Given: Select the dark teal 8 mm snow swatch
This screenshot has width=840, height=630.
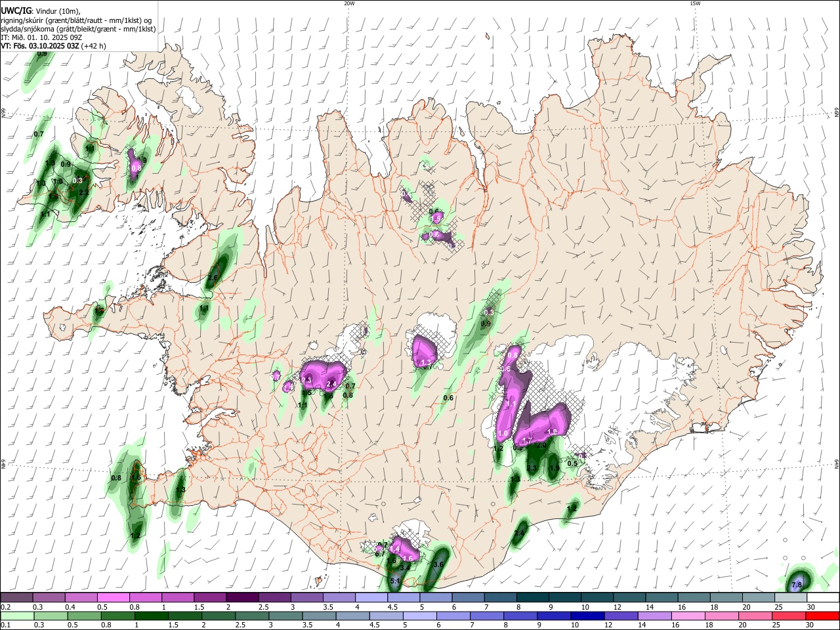Looking at the screenshot, I should tap(533, 597).
